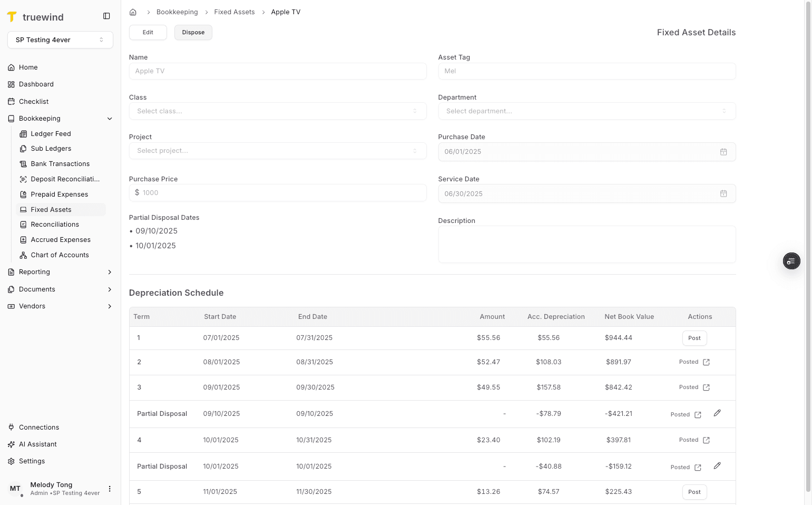812x505 pixels.
Task: Click the Settings gear icon
Action: (x=11, y=461)
